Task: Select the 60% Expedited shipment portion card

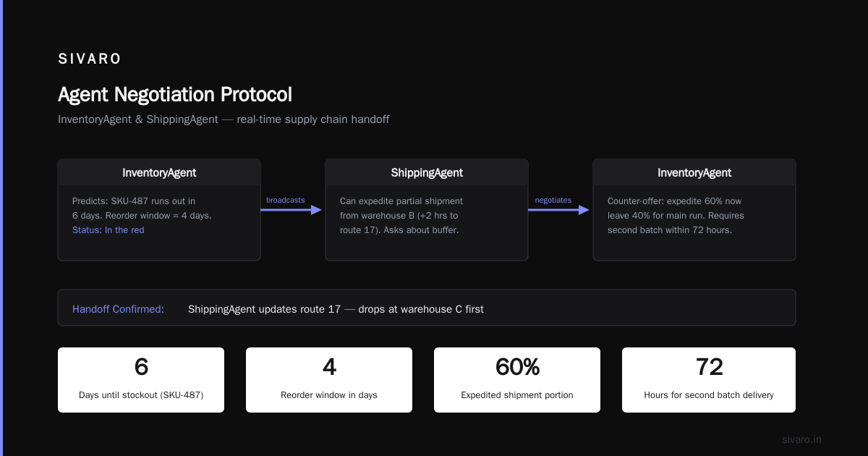Action: coord(517,380)
